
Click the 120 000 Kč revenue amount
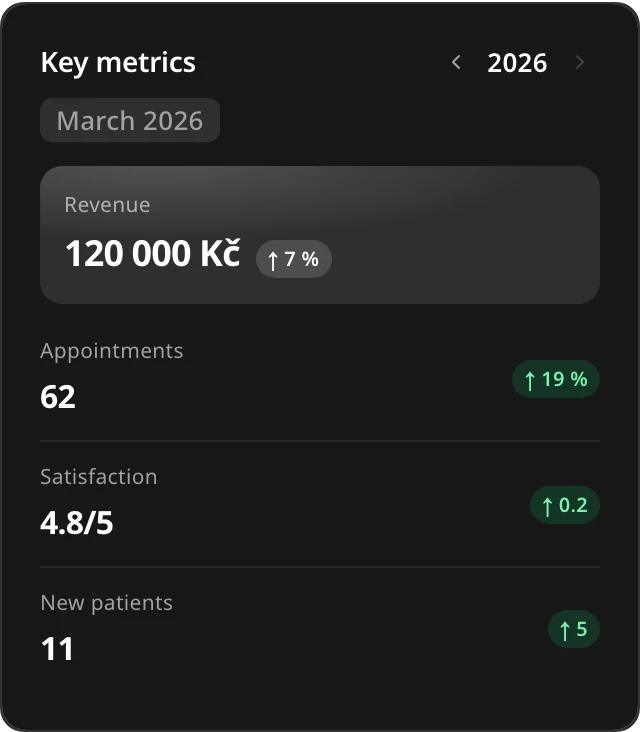tap(153, 253)
